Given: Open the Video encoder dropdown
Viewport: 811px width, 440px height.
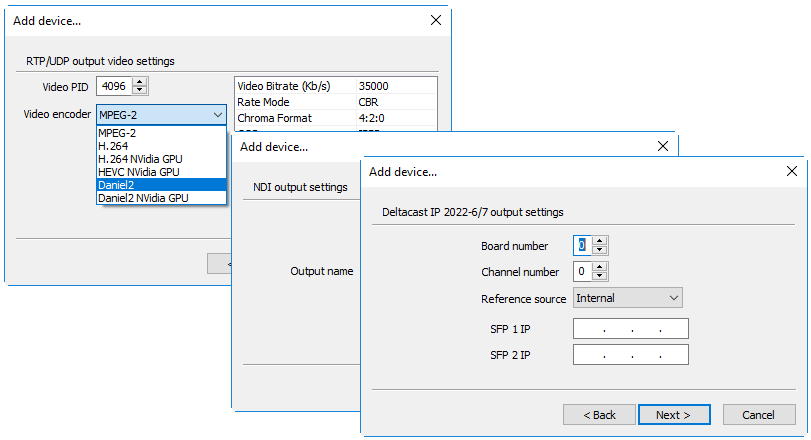Looking at the screenshot, I should pos(161,115).
